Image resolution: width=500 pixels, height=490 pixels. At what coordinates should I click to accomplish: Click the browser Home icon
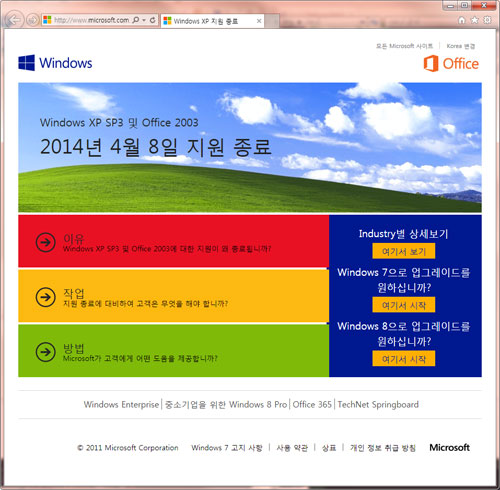tap(462, 20)
